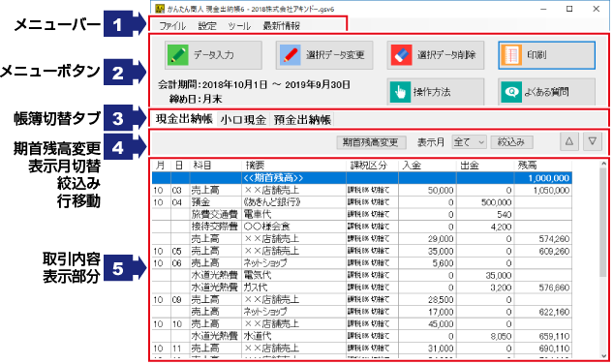Click the 絞込み button
Image resolution: width=613 pixels, height=364 pixels.
point(511,142)
